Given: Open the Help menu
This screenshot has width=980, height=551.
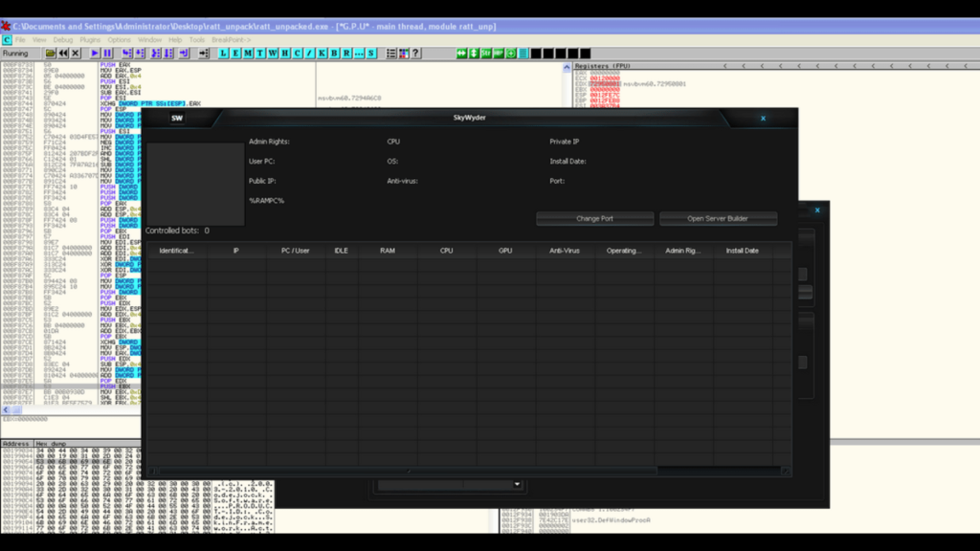Looking at the screenshot, I should click(x=176, y=40).
